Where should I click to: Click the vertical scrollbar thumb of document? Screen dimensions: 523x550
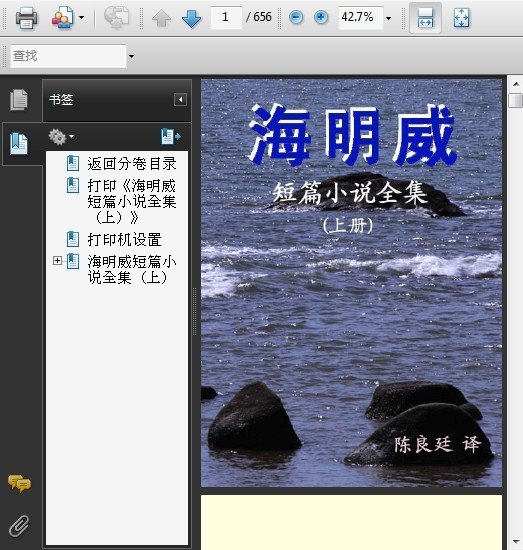[x=516, y=100]
